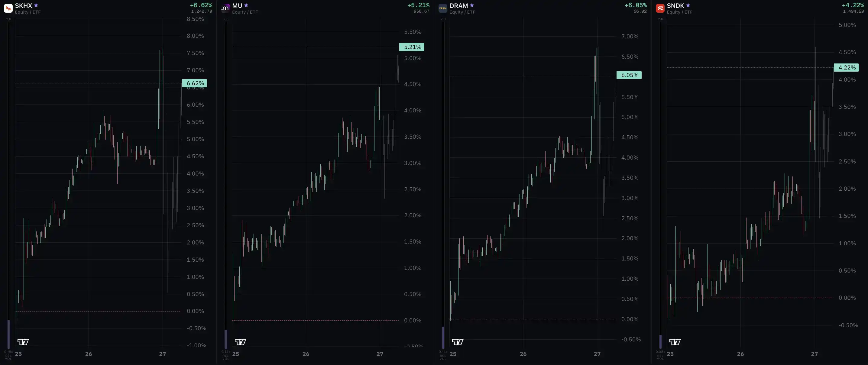Image resolution: width=868 pixels, height=365 pixels.
Task: Toggle the favorite star next to SKHX
Action: pyautogui.click(x=36, y=5)
